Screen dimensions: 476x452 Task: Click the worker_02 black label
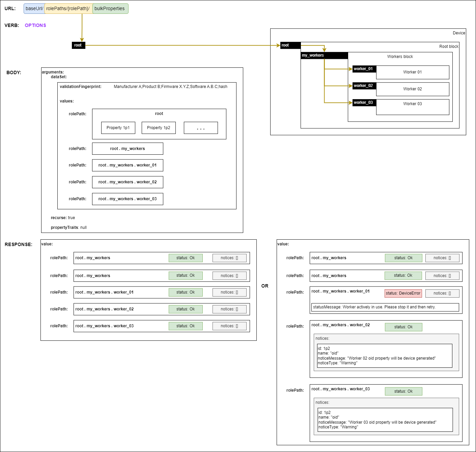364,86
